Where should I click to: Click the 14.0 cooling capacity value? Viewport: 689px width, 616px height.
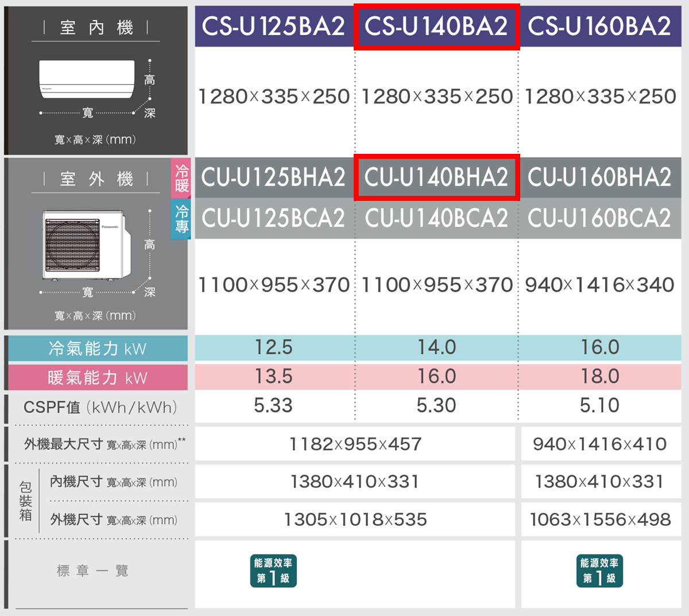pos(436,347)
